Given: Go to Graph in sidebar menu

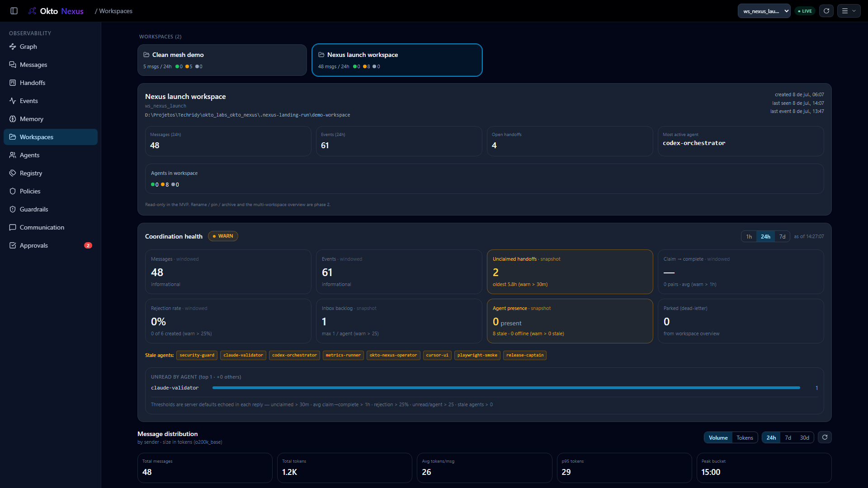Looking at the screenshot, I should [51, 47].
